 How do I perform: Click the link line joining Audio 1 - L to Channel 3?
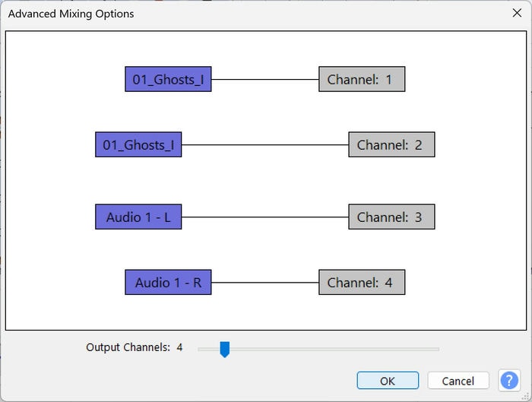pos(264,217)
